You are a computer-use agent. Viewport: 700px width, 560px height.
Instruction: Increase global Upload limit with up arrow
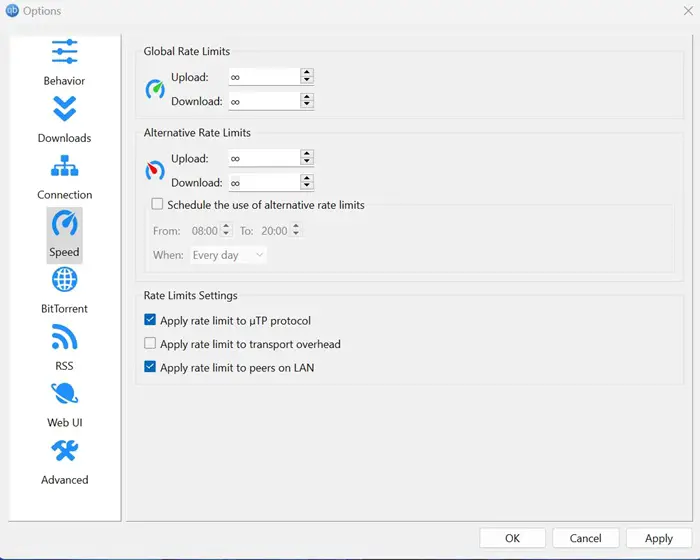307,72
